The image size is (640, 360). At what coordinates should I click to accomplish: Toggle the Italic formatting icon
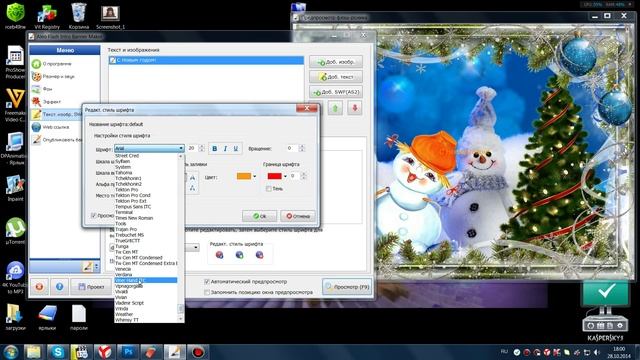tap(225, 149)
